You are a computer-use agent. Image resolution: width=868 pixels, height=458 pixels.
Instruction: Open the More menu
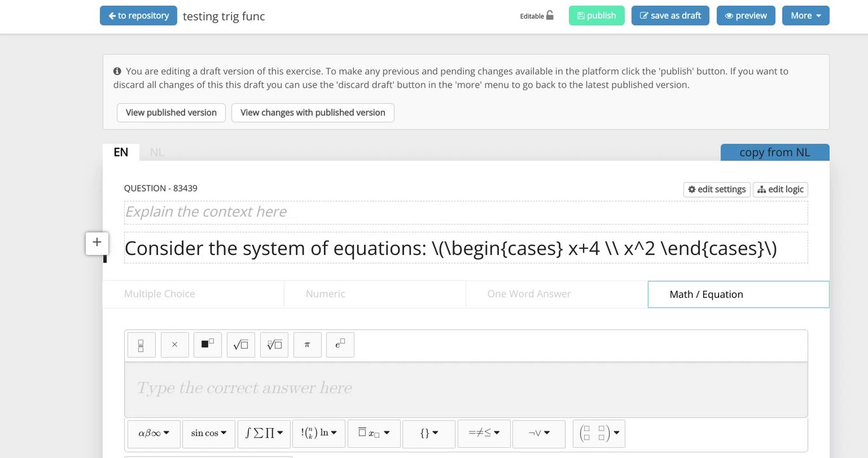805,15
